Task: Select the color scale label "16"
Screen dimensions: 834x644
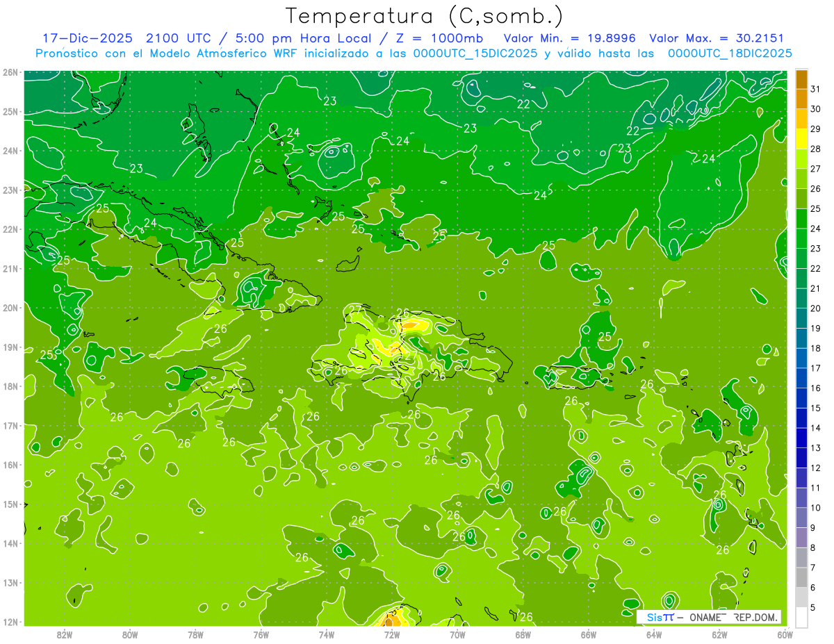Action: coord(815,388)
